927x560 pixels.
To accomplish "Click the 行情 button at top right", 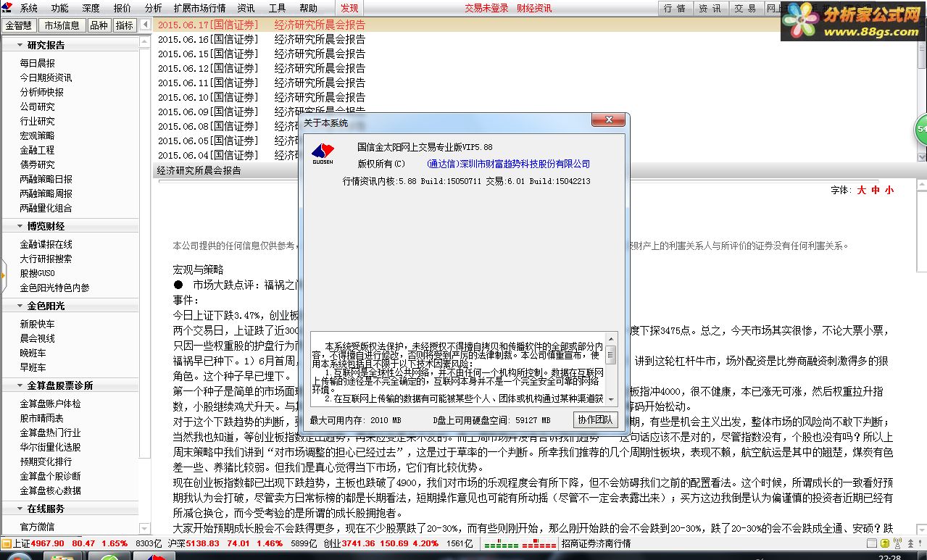I will coord(675,8).
